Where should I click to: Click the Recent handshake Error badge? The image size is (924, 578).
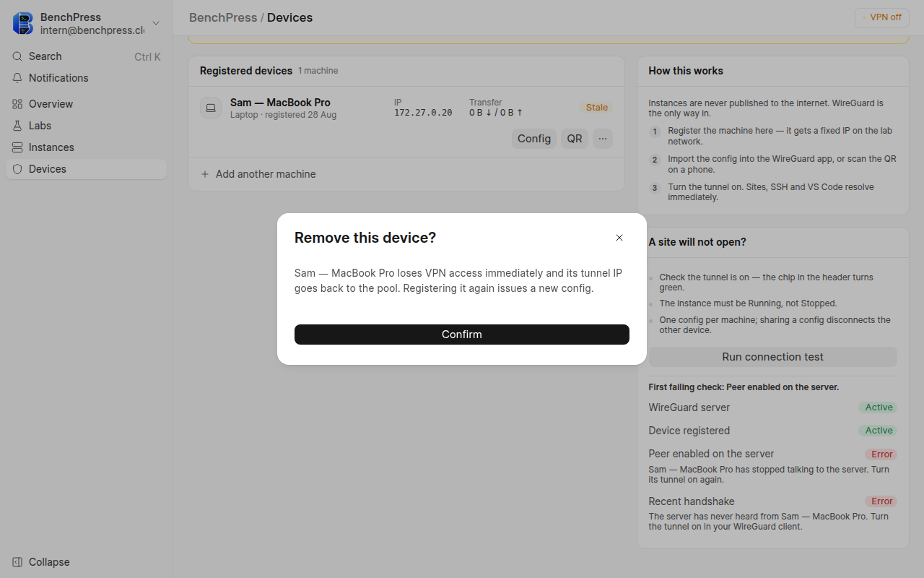click(882, 501)
